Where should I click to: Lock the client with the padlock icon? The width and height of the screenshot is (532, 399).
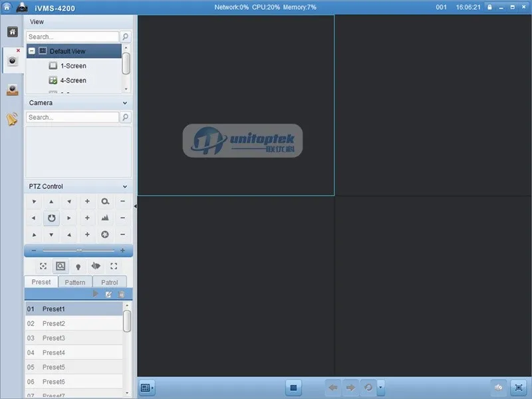489,7
